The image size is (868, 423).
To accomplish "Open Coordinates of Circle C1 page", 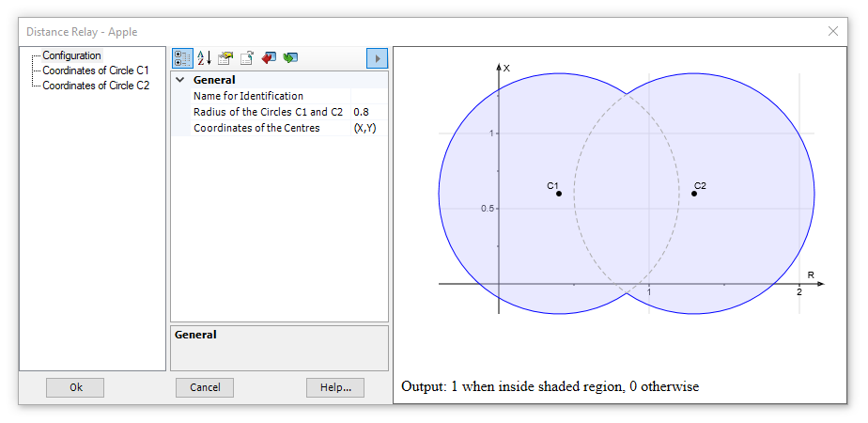I will click(x=95, y=70).
